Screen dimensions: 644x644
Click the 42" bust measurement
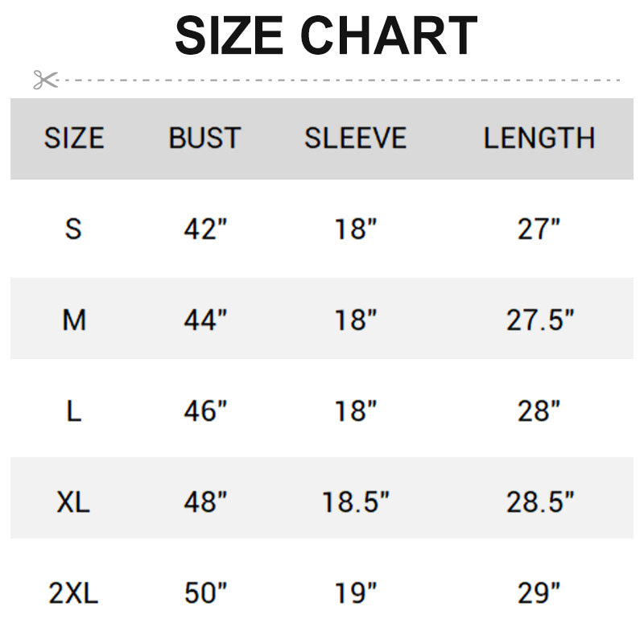point(205,229)
